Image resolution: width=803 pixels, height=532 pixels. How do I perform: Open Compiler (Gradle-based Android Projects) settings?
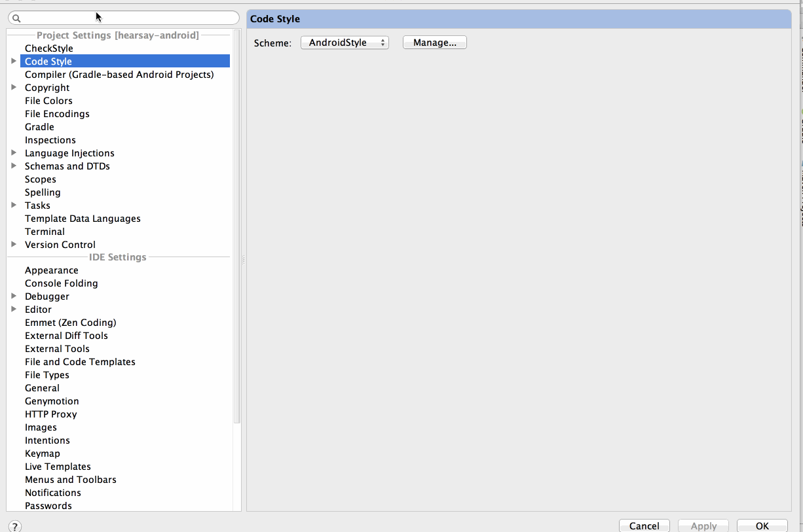119,75
